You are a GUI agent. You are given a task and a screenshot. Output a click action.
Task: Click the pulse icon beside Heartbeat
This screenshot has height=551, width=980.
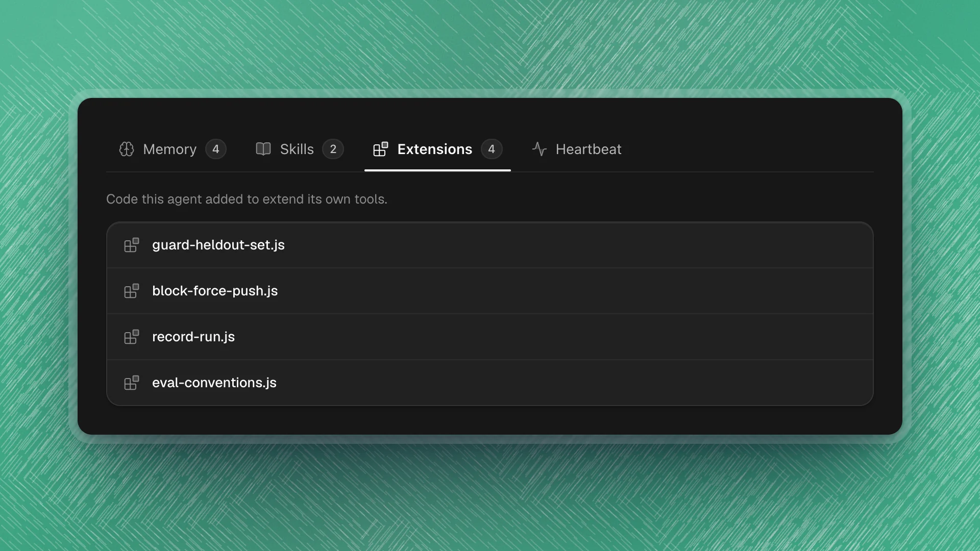[x=540, y=149]
